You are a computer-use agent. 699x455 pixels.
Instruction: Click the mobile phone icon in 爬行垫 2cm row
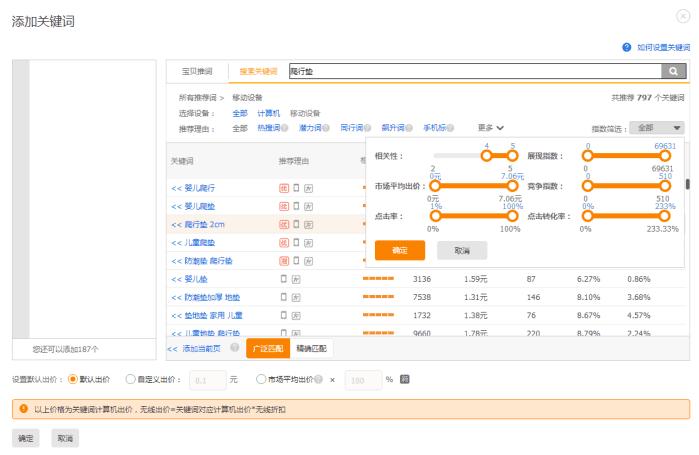296,224
